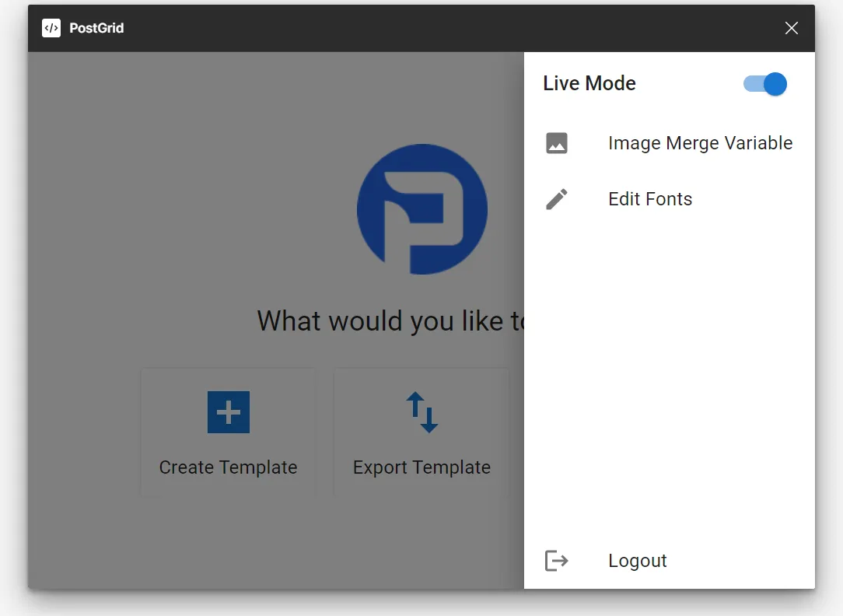Click the circular PostGrid logo in the center
Screen dimensions: 843x616
click(421, 209)
